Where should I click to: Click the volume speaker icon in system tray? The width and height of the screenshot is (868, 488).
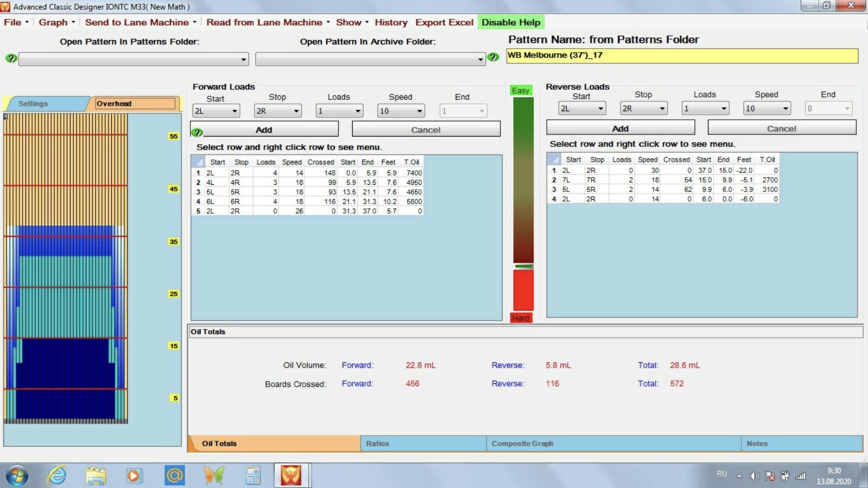coord(754,476)
